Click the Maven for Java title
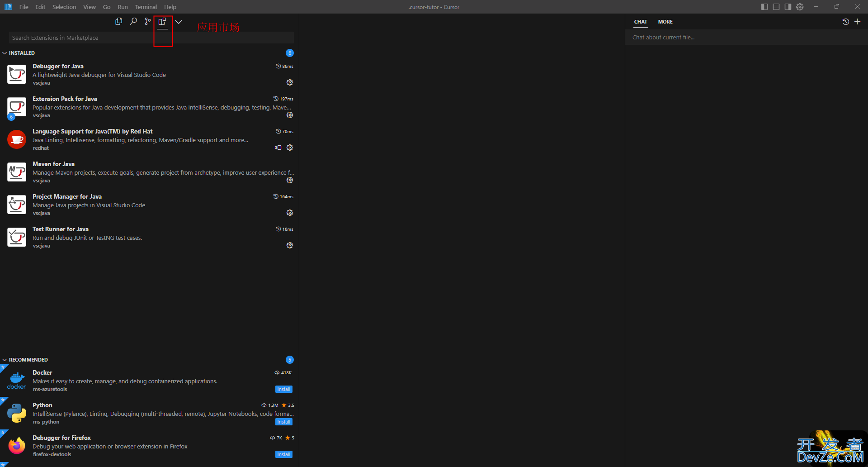868x467 pixels. (53, 164)
